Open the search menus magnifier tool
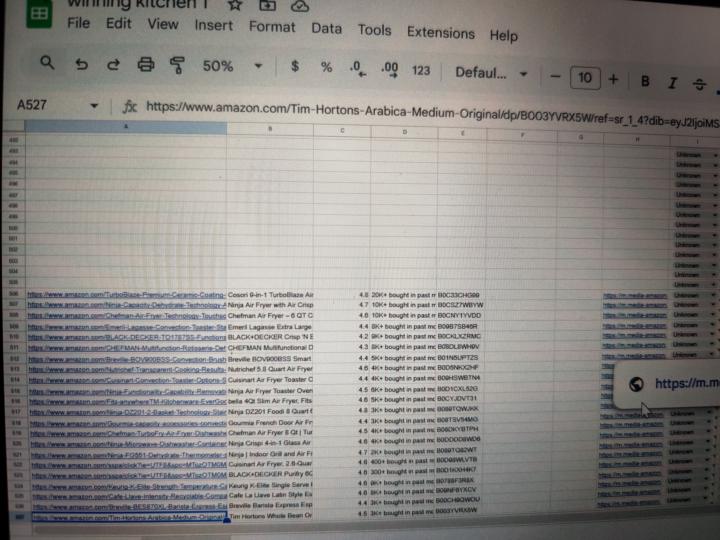 pyautogui.click(x=47, y=62)
